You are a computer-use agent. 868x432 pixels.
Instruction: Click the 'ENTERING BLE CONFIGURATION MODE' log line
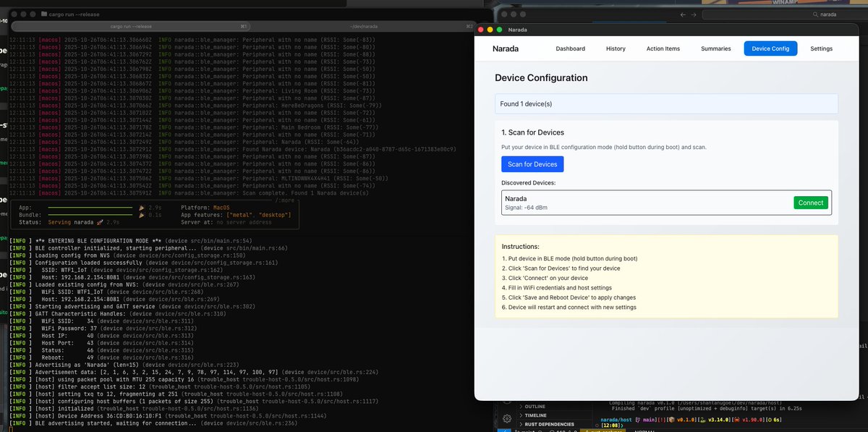pyautogui.click(x=131, y=240)
